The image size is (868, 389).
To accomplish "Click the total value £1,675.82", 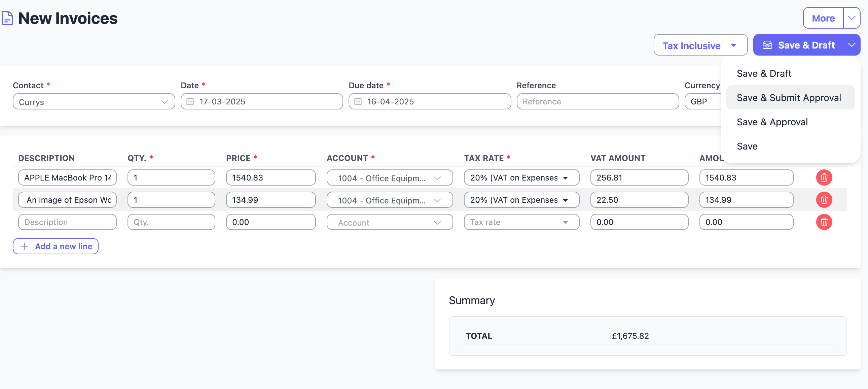I will coord(630,336).
